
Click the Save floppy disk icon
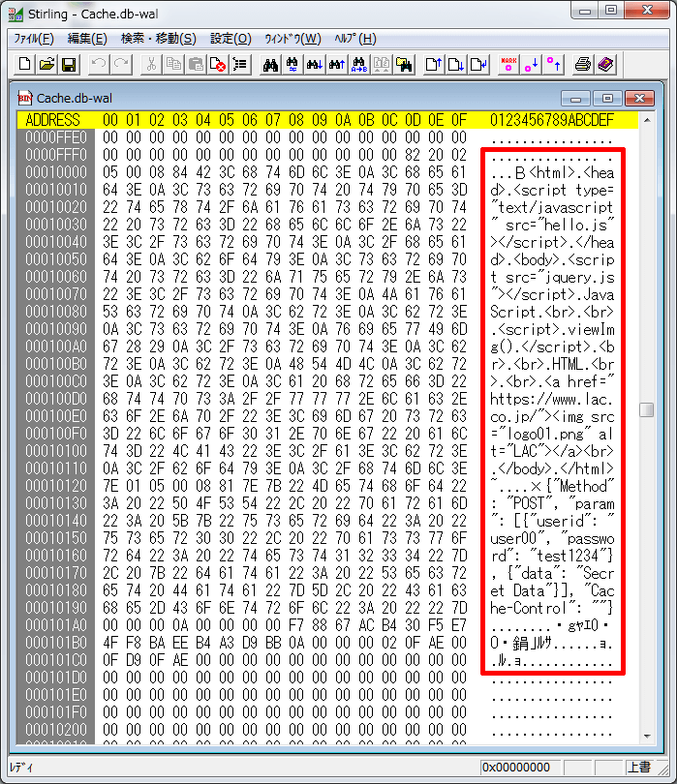pyautogui.click(x=69, y=65)
